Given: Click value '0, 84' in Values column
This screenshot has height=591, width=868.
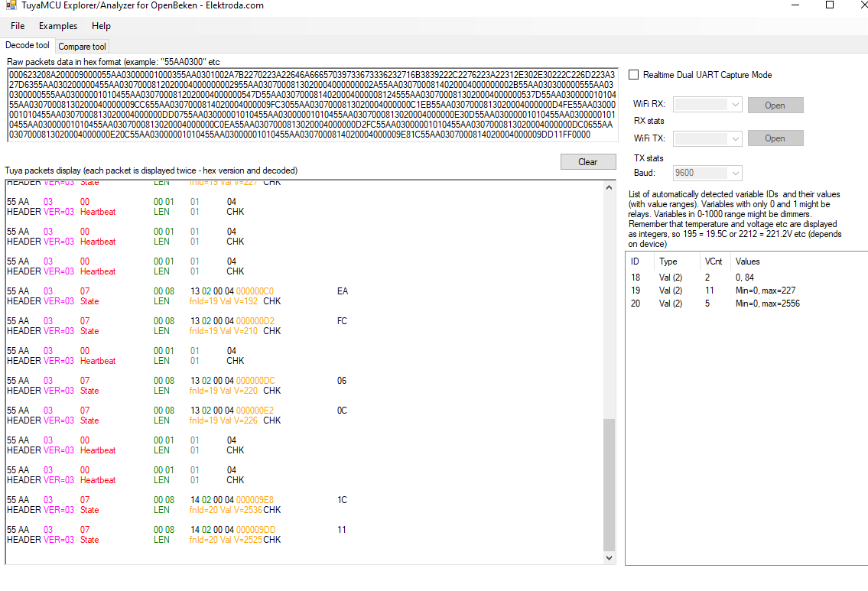Looking at the screenshot, I should click(x=745, y=278).
